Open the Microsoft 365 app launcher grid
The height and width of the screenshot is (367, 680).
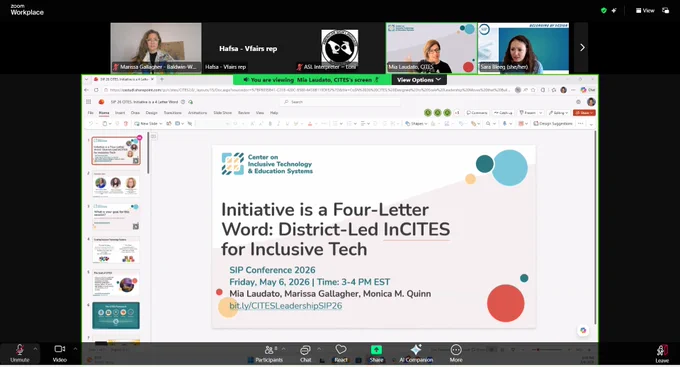88,102
